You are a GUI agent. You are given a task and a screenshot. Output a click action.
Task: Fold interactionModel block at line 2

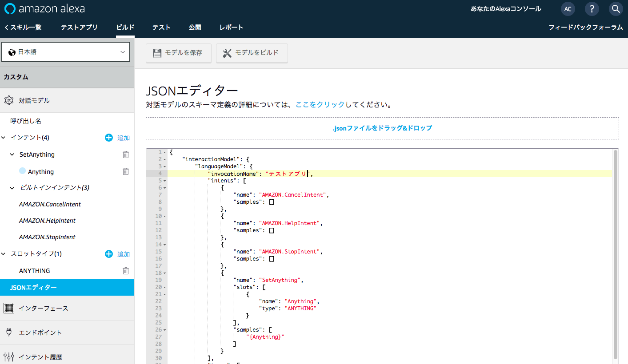165,159
